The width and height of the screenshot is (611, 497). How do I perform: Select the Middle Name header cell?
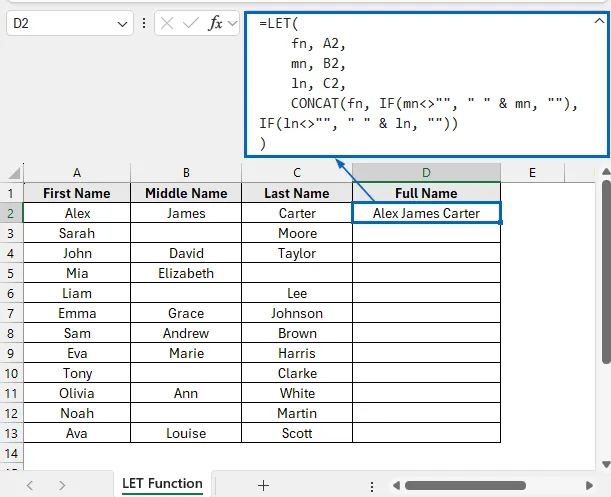186,193
